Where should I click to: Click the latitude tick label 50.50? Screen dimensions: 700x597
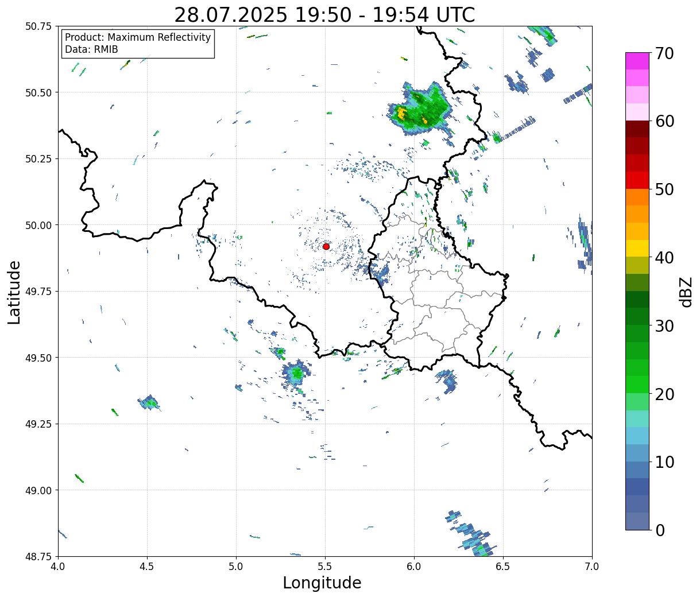(x=38, y=92)
